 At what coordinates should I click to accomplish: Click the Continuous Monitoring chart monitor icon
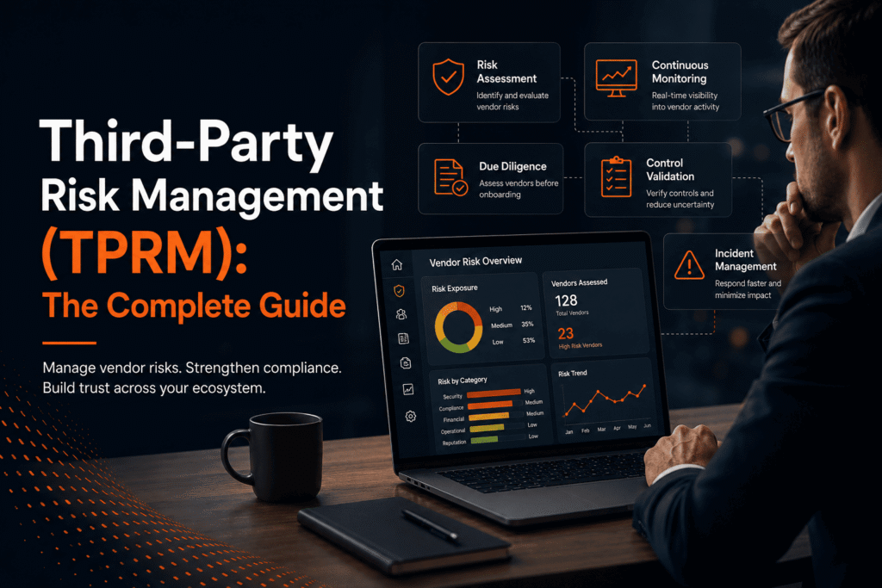(617, 78)
